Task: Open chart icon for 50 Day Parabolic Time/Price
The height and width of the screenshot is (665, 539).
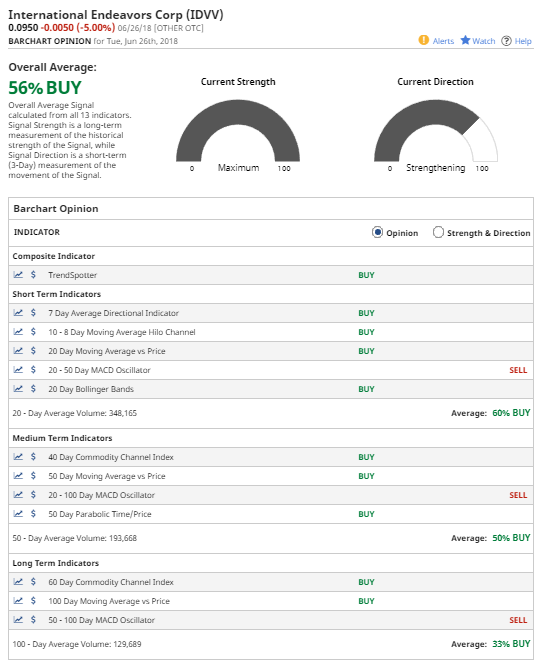Action: click(18, 514)
